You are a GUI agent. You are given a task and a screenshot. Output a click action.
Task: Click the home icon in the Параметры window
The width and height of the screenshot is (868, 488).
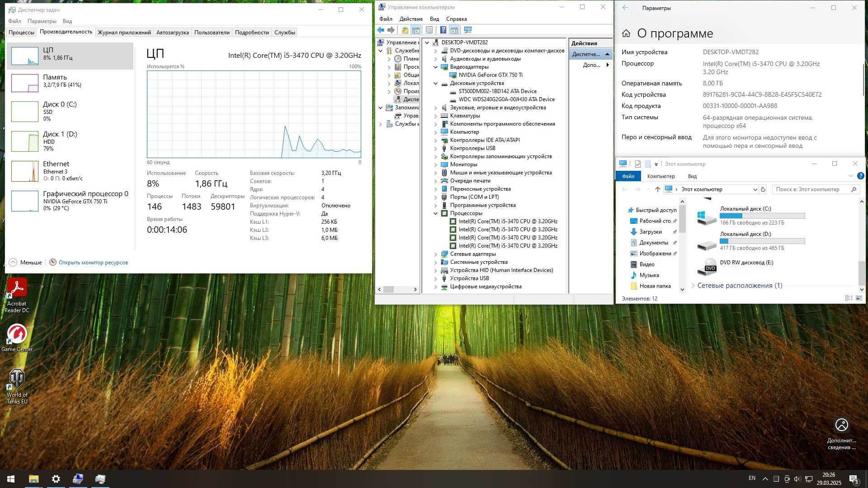626,33
